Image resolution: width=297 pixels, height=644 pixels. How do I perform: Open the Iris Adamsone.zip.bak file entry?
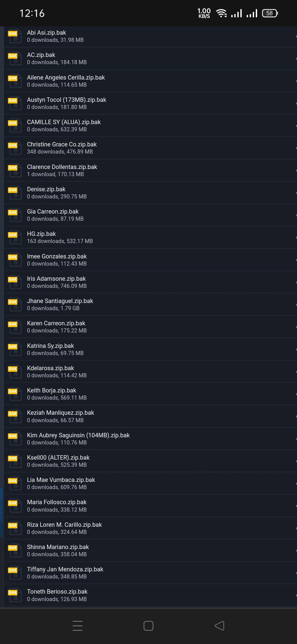pos(56,279)
